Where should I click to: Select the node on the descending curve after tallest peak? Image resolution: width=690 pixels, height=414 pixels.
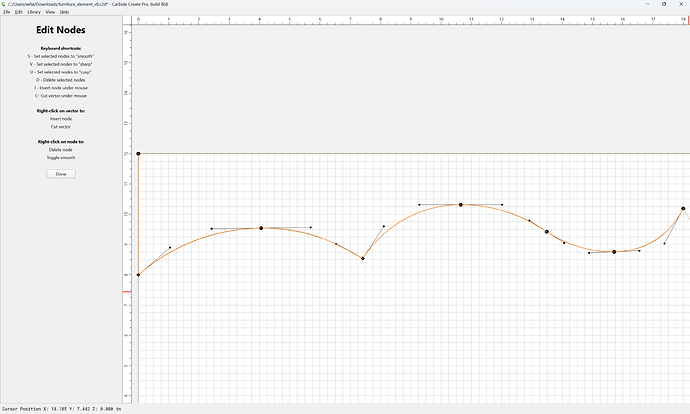click(x=547, y=231)
